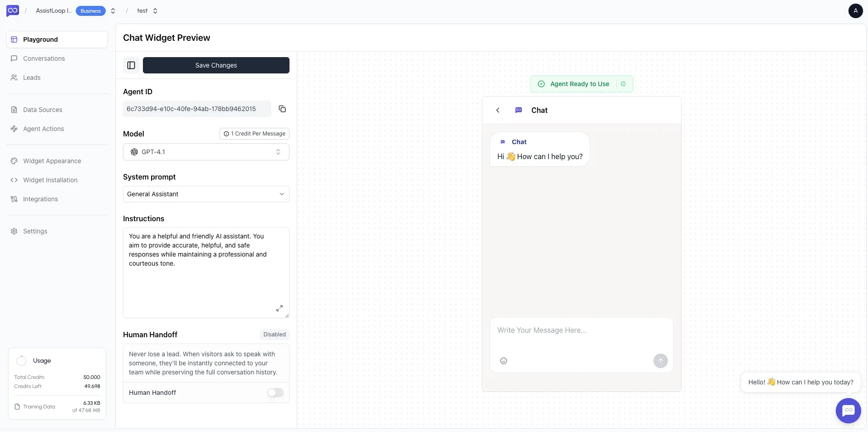
Task: Click the 1 Credit Per Message badge
Action: (255, 134)
